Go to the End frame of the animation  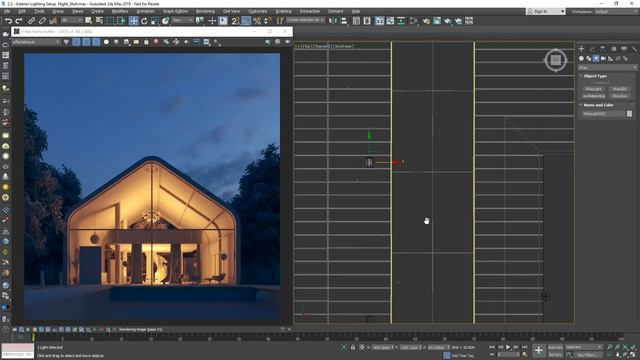pyautogui.click(x=524, y=347)
